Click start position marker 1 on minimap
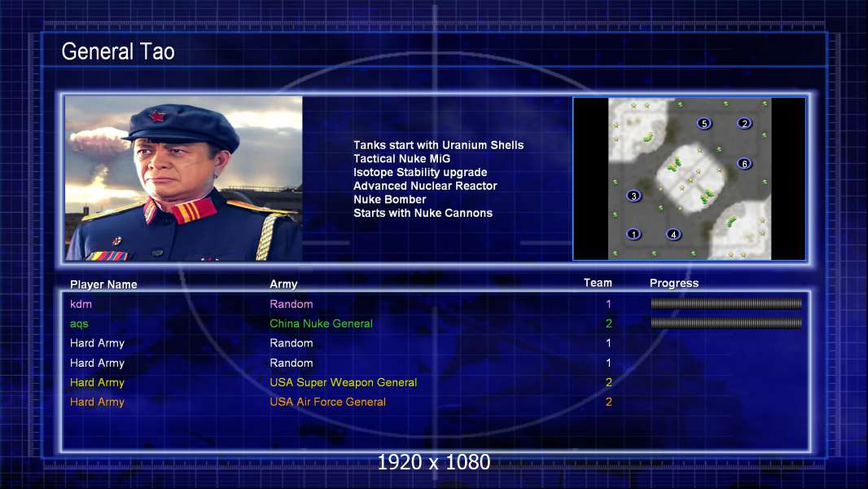The height and width of the screenshot is (489, 868). coord(633,234)
